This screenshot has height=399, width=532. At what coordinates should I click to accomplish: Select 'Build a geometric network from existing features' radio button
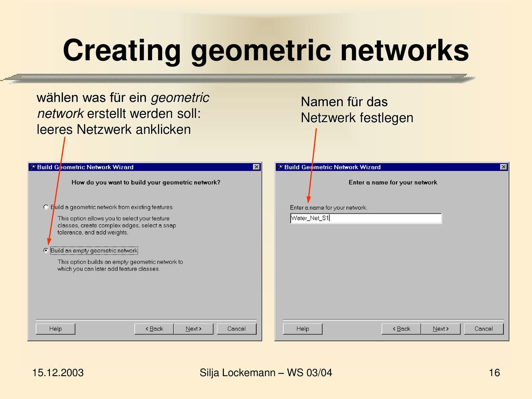click(46, 207)
